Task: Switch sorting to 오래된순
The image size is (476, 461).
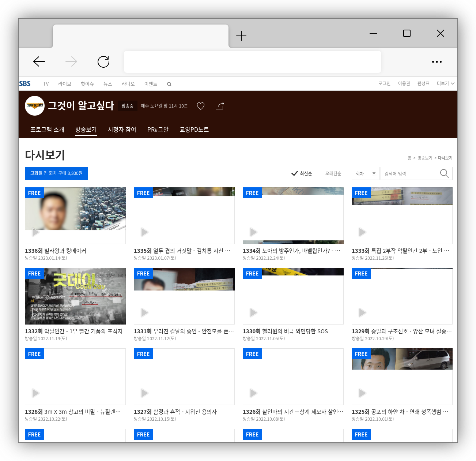Action: coord(333,173)
